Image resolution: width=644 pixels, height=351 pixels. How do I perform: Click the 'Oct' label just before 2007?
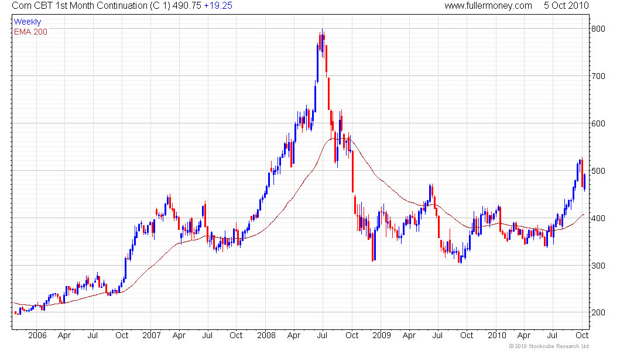click(122, 335)
